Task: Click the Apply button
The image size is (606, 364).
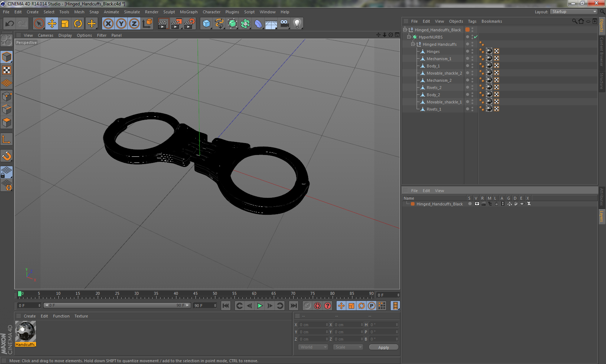Action: [383, 347]
